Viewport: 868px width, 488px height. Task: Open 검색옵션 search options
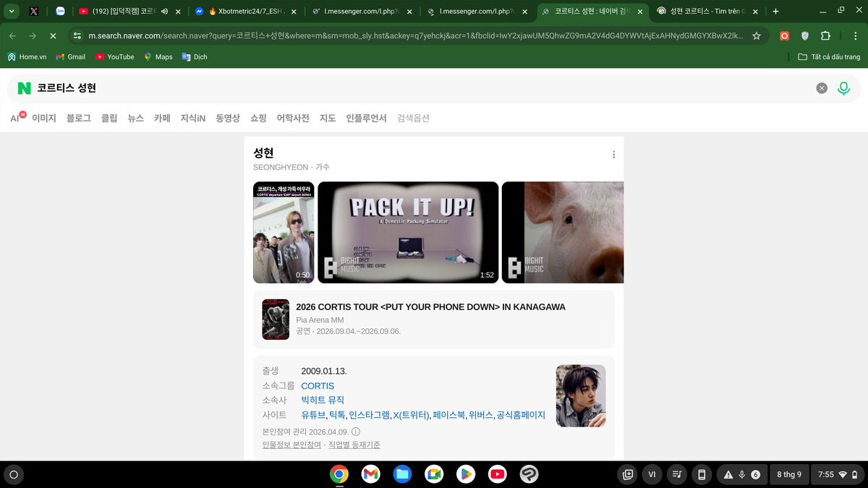point(413,118)
